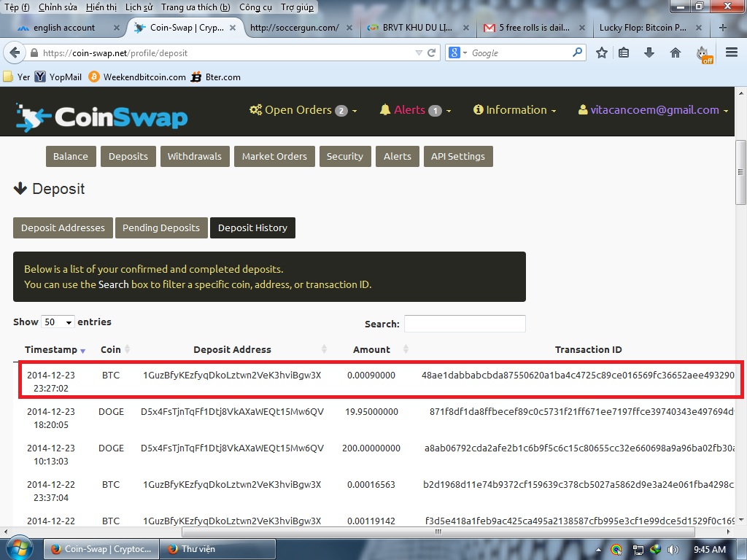The width and height of the screenshot is (747, 560).
Task: Open the Chỉnh sửa menu
Action: pyautogui.click(x=58, y=7)
